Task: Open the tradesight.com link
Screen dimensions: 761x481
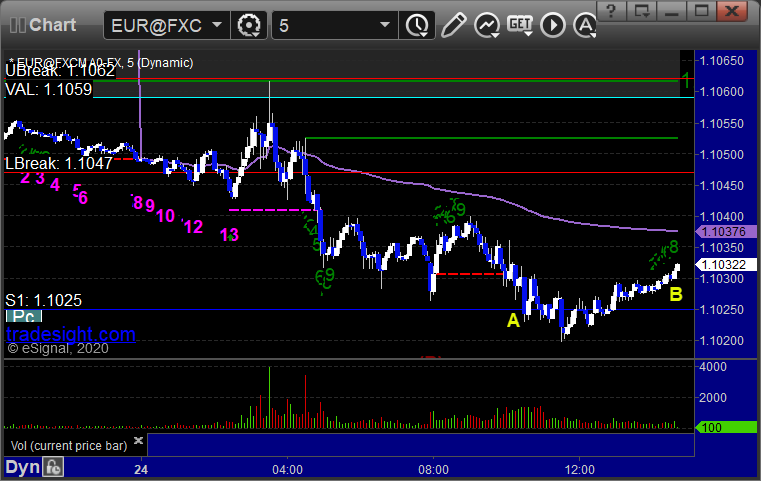Action: pyautogui.click(x=71, y=334)
